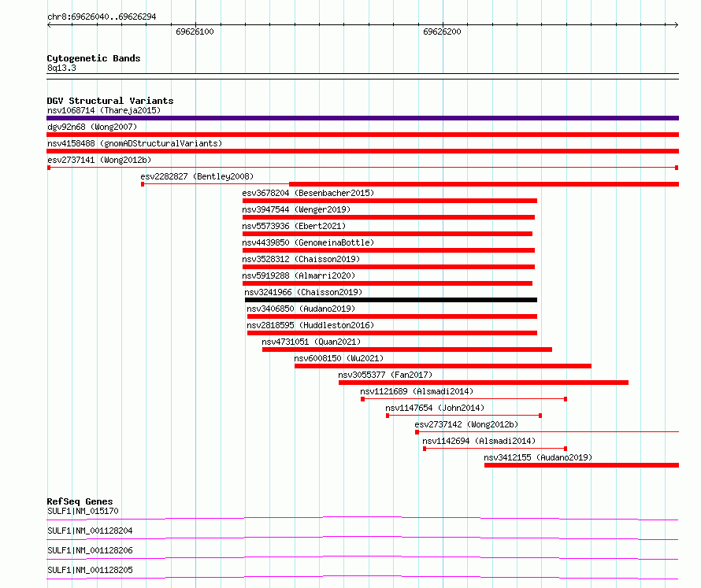Click the left arrow of the ruler
The height and width of the screenshot is (588, 701).
(x=49, y=25)
